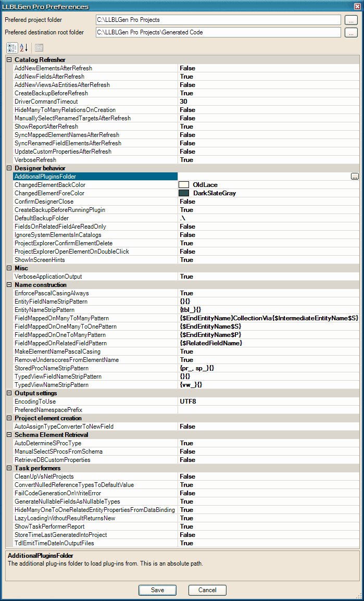Click the FieldMappedOnManyToManyPattern value
The image size is (364, 601).
[269, 318]
